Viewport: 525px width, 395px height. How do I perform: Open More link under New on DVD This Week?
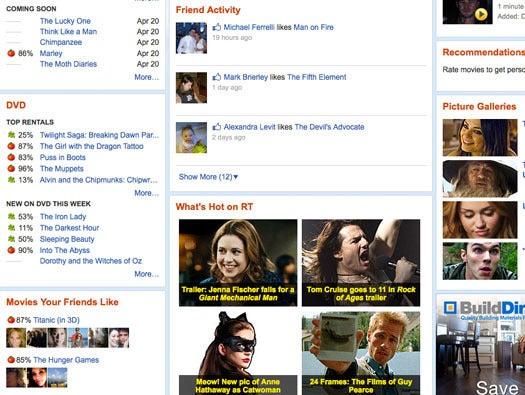[147, 274]
